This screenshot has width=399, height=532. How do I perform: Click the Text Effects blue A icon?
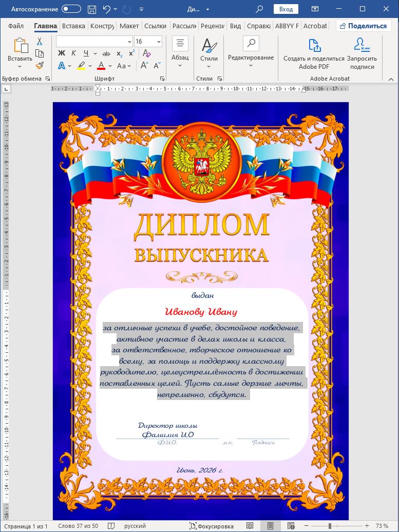click(62, 66)
